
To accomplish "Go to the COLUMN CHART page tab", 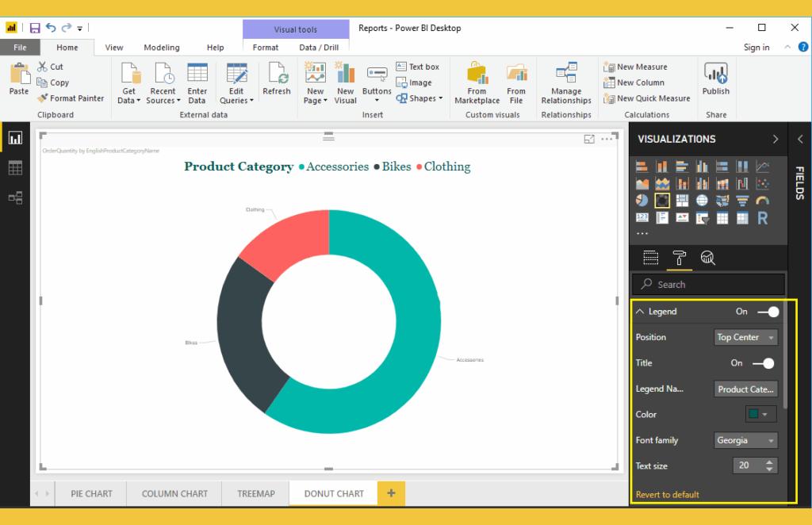I will click(x=174, y=493).
